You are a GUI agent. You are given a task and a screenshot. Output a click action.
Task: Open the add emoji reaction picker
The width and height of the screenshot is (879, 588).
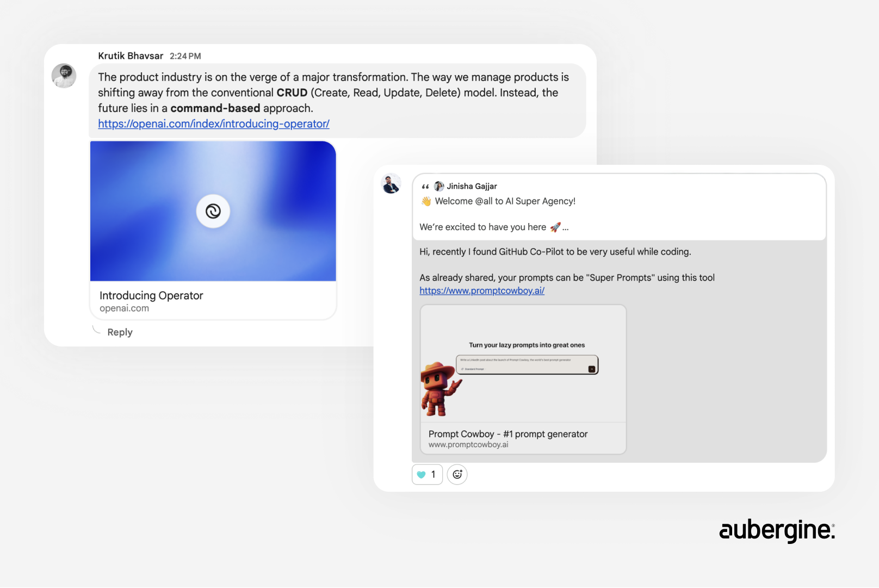pyautogui.click(x=457, y=474)
